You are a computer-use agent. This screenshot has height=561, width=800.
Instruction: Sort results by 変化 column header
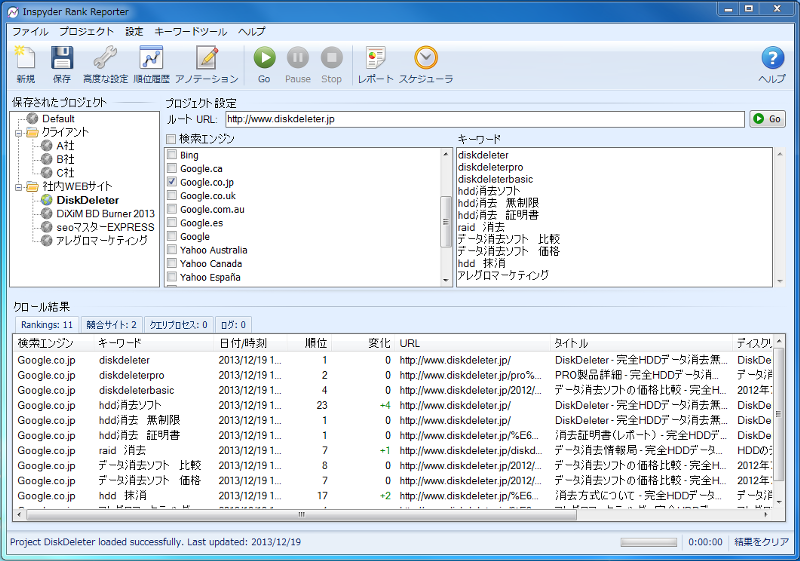click(x=363, y=343)
